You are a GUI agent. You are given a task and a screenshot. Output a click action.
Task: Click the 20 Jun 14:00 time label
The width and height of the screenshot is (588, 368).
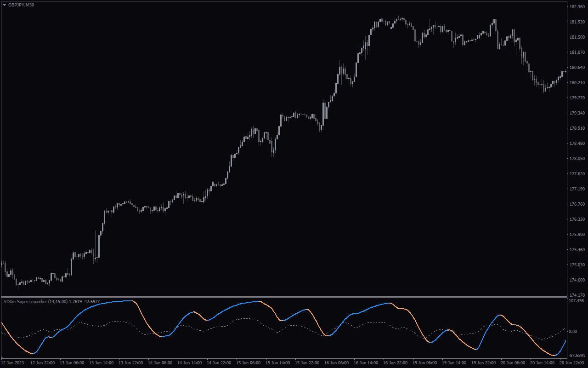(542, 363)
